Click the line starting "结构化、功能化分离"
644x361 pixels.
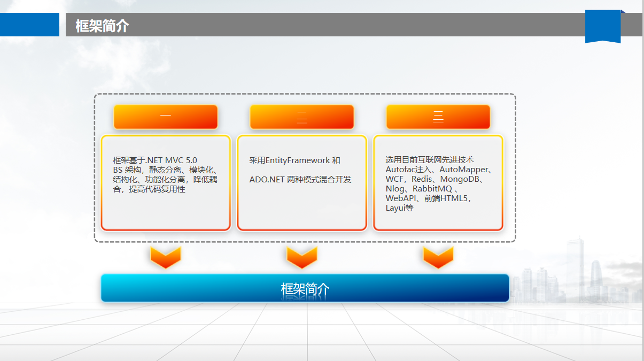tap(165, 179)
